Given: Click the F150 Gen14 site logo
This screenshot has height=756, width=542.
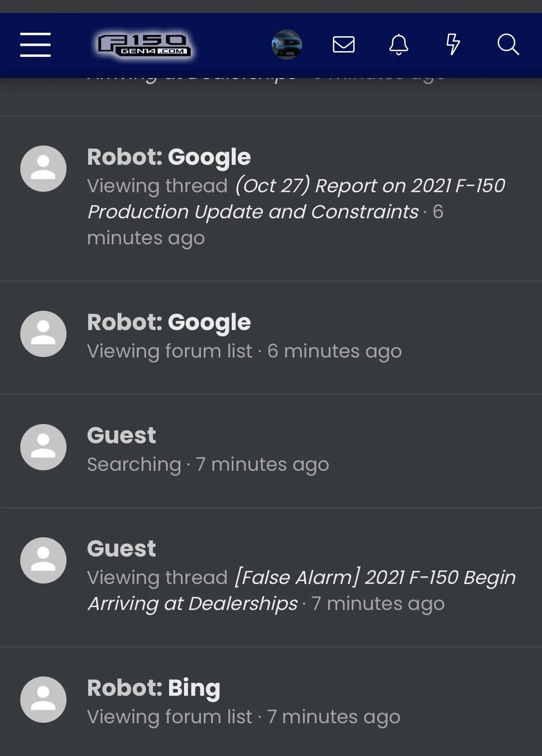Looking at the screenshot, I should [144, 45].
